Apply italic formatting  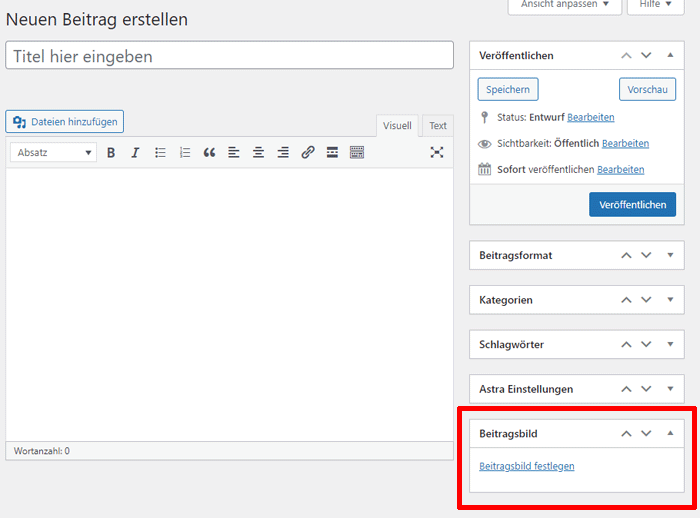coord(135,153)
